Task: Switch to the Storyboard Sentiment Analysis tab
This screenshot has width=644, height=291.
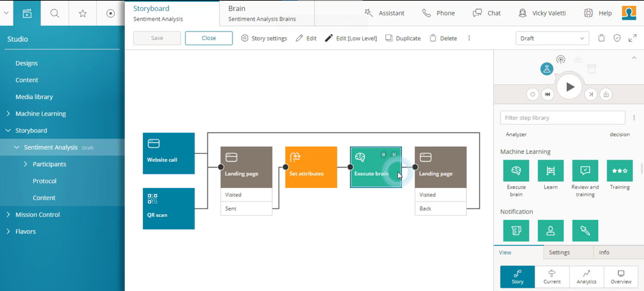Action: [x=172, y=13]
